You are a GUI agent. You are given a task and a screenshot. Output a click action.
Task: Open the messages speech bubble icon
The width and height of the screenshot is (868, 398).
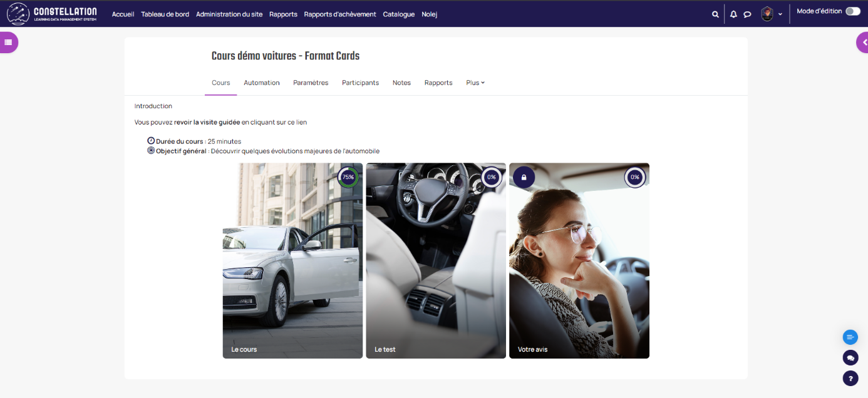pos(747,14)
